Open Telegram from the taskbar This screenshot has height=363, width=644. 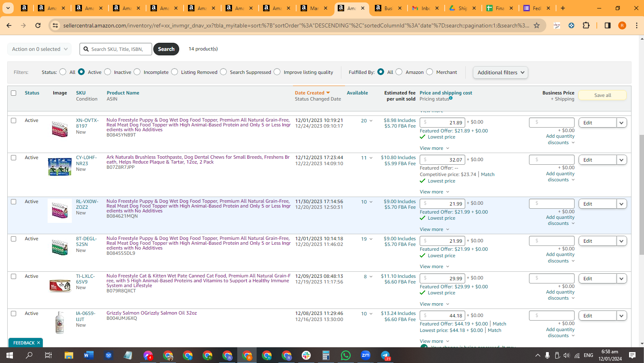[385, 355]
